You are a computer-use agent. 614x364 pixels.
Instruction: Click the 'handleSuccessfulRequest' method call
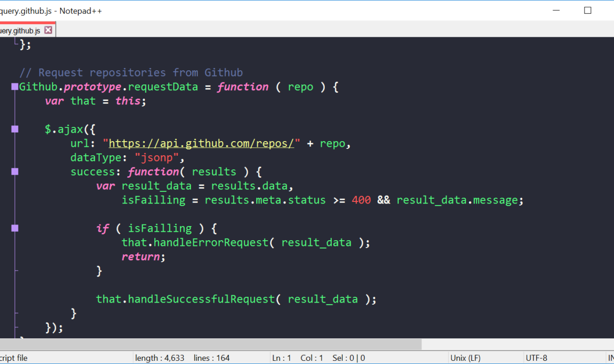click(202, 299)
